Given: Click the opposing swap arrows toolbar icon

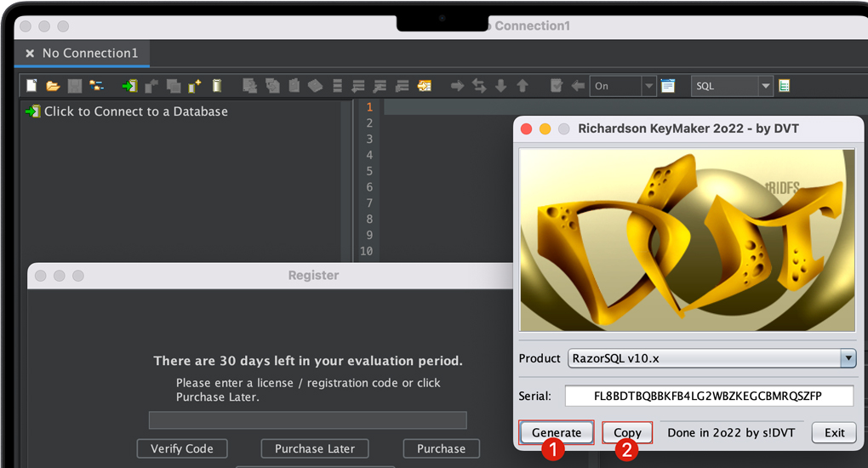Looking at the screenshot, I should click(479, 86).
